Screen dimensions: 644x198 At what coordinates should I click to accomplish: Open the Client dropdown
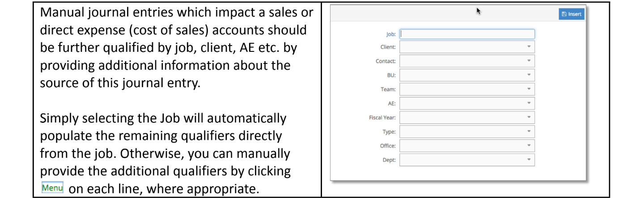(x=467, y=47)
